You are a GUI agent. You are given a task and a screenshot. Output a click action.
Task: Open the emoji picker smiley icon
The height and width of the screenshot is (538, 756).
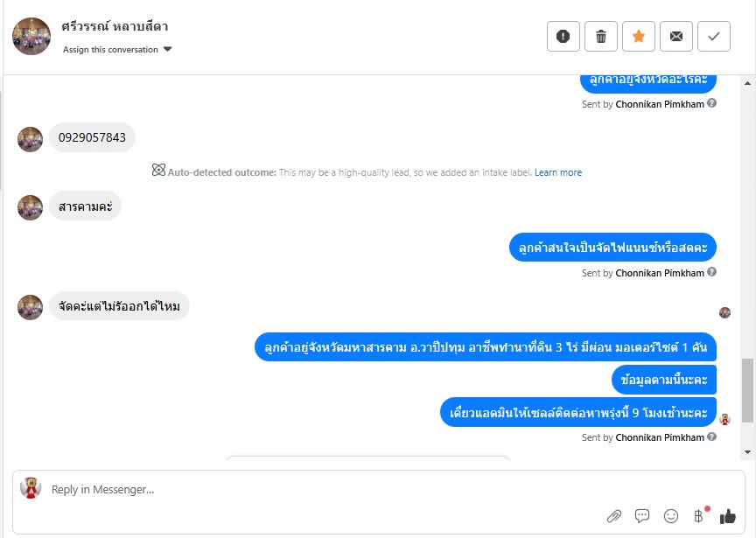(670, 516)
